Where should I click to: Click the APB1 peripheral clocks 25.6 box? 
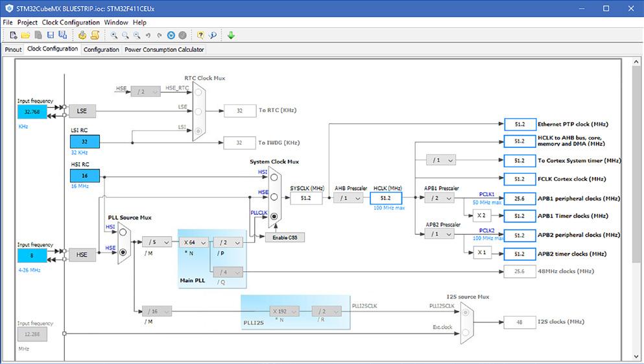[x=519, y=199]
